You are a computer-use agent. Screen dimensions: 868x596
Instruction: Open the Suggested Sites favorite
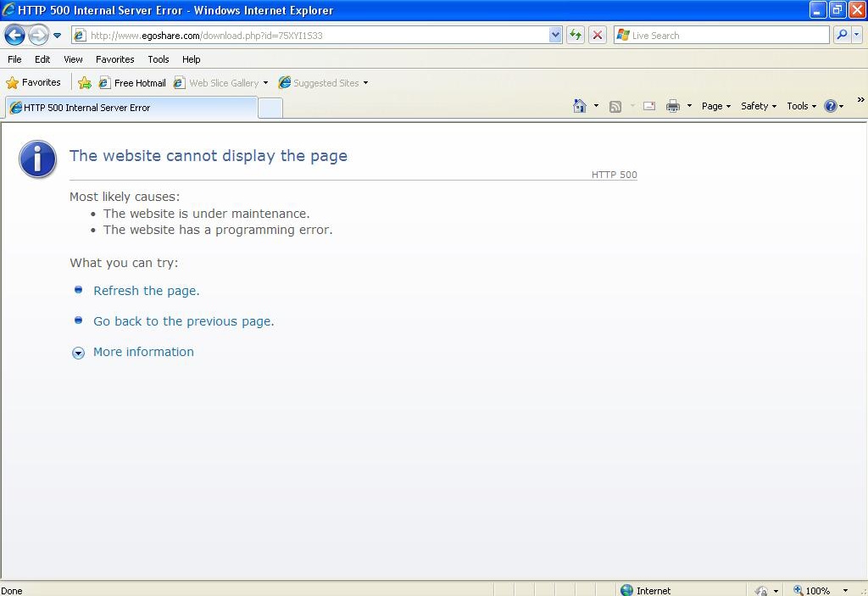[320, 83]
